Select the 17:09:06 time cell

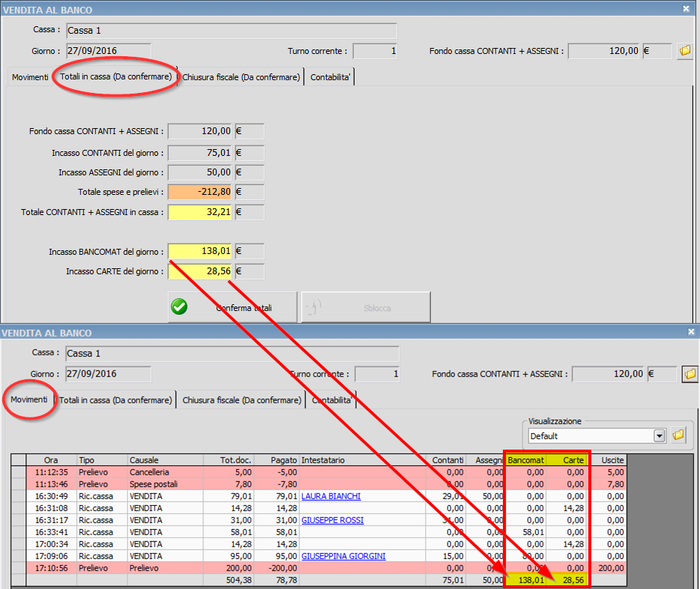[52, 557]
